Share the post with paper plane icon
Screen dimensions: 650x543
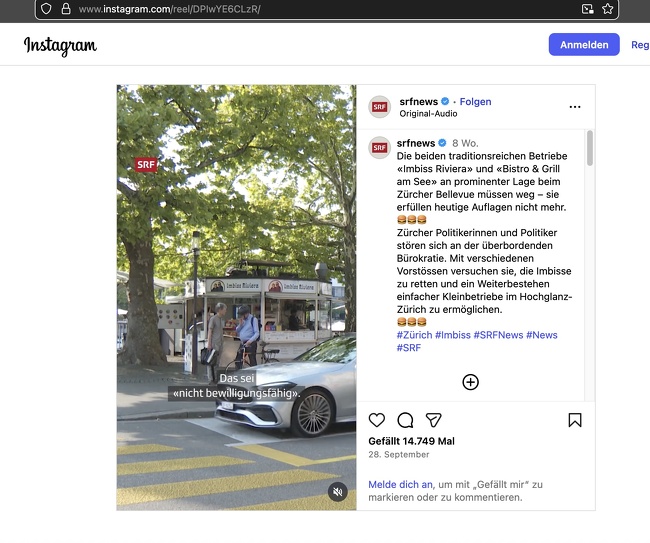tap(433, 420)
